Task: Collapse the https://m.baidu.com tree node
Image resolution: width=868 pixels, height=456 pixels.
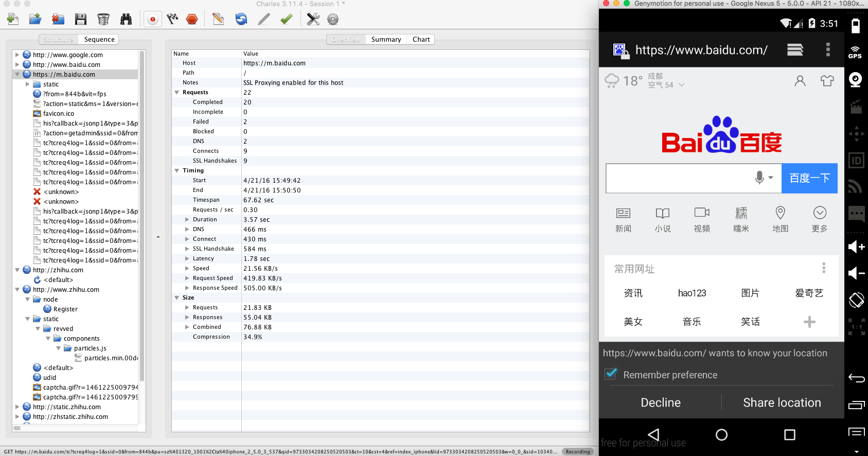Action: pos(17,74)
